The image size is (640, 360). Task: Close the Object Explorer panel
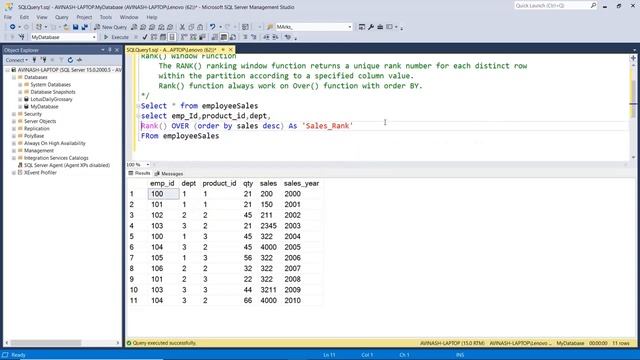(x=117, y=50)
